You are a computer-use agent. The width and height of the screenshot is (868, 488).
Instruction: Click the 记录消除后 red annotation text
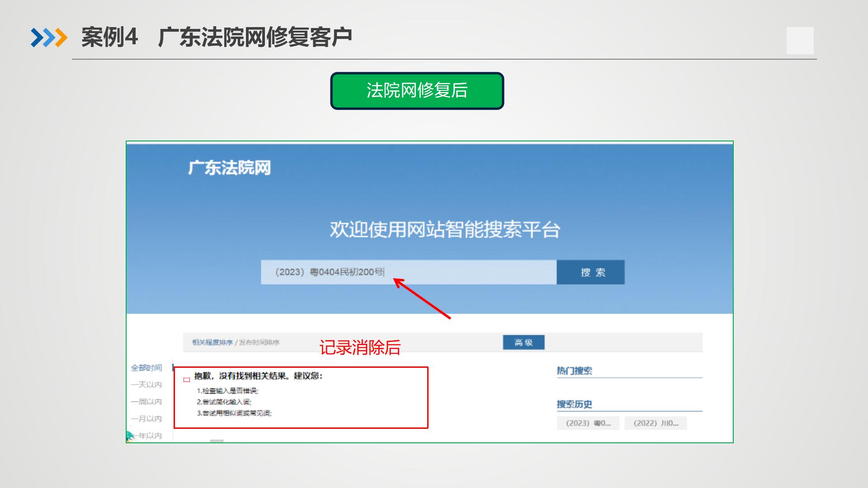[x=360, y=347]
